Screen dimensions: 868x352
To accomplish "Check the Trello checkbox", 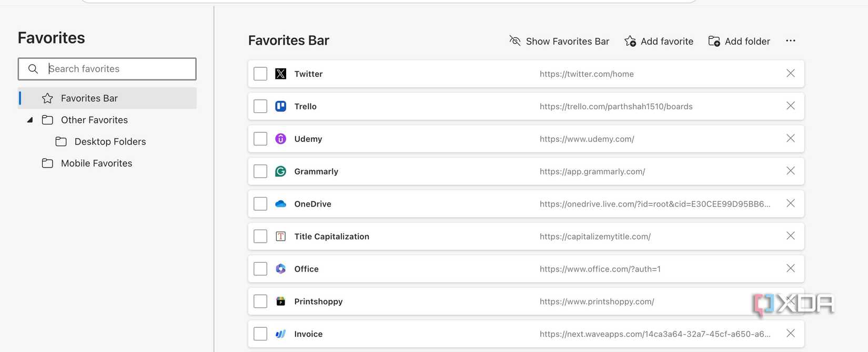I will pos(260,106).
